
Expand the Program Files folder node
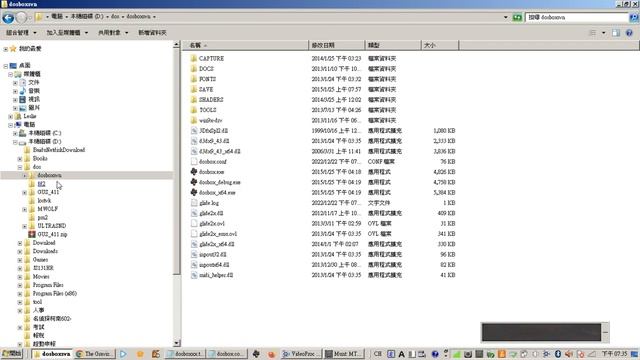[x=20, y=285]
